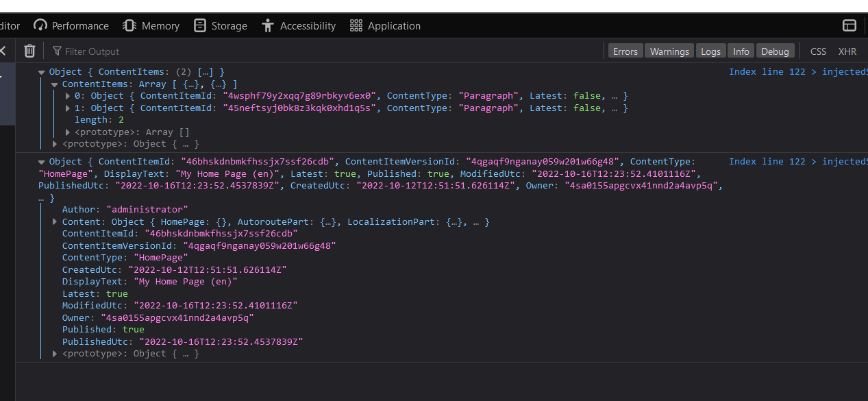
Task: Click the Performance gauge icon
Action: (40, 25)
